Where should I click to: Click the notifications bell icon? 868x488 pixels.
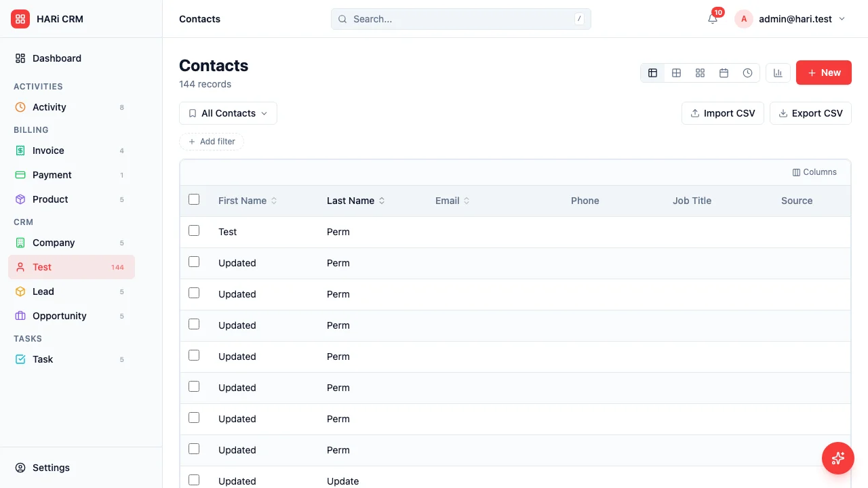(x=712, y=19)
